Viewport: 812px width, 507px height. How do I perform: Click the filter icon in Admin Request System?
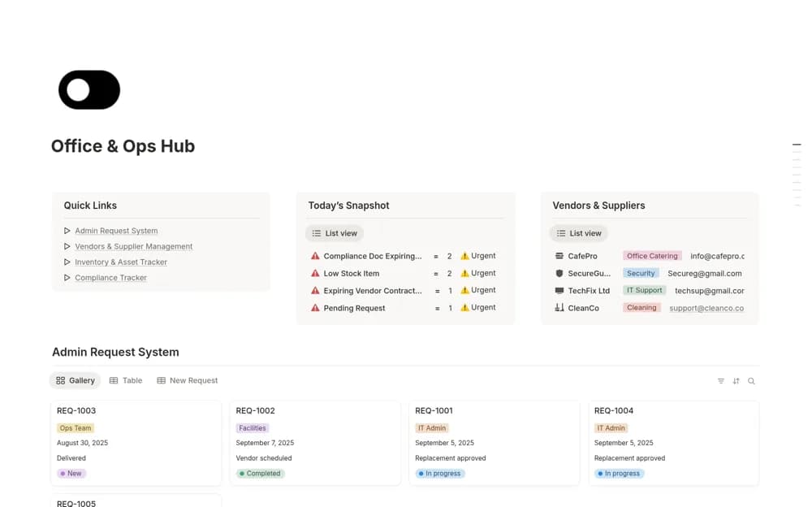[721, 381]
